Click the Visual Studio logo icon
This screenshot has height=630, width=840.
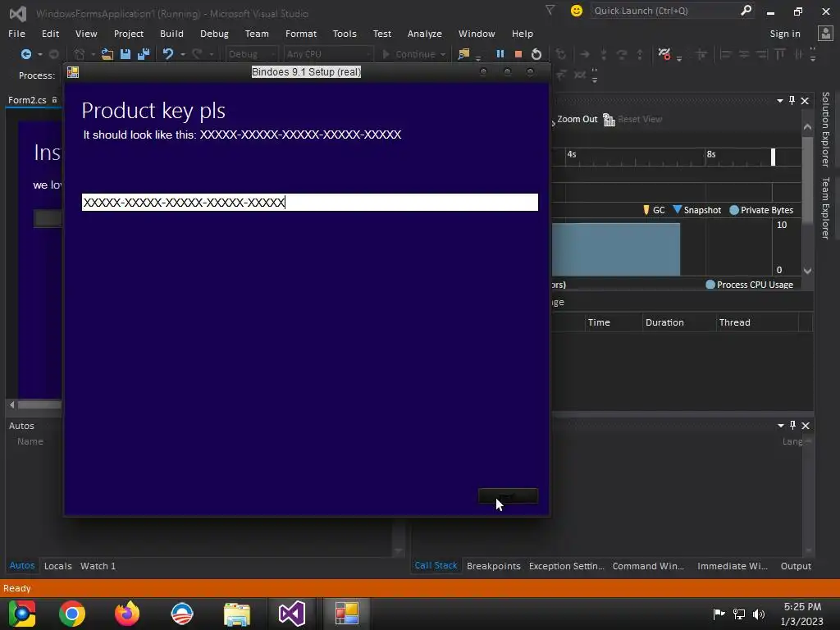click(x=18, y=13)
